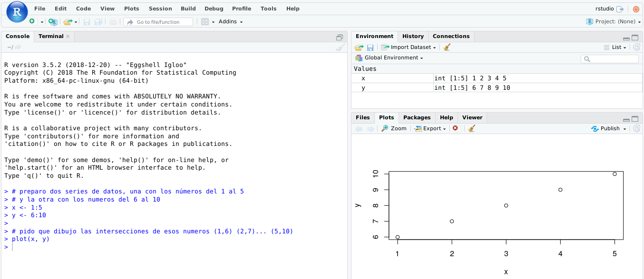Open the Session menu
The image size is (644, 279).
tap(160, 8)
